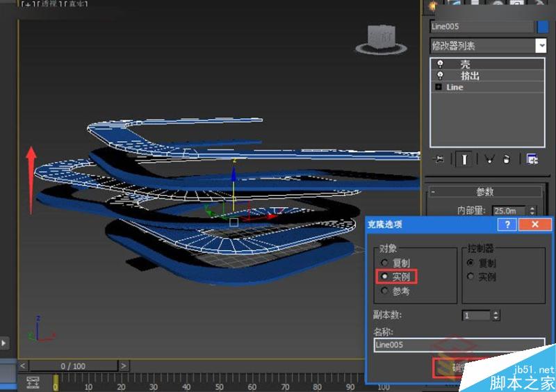Pin the modifier stack
Image resolution: width=556 pixels, height=392 pixels.
(439, 159)
